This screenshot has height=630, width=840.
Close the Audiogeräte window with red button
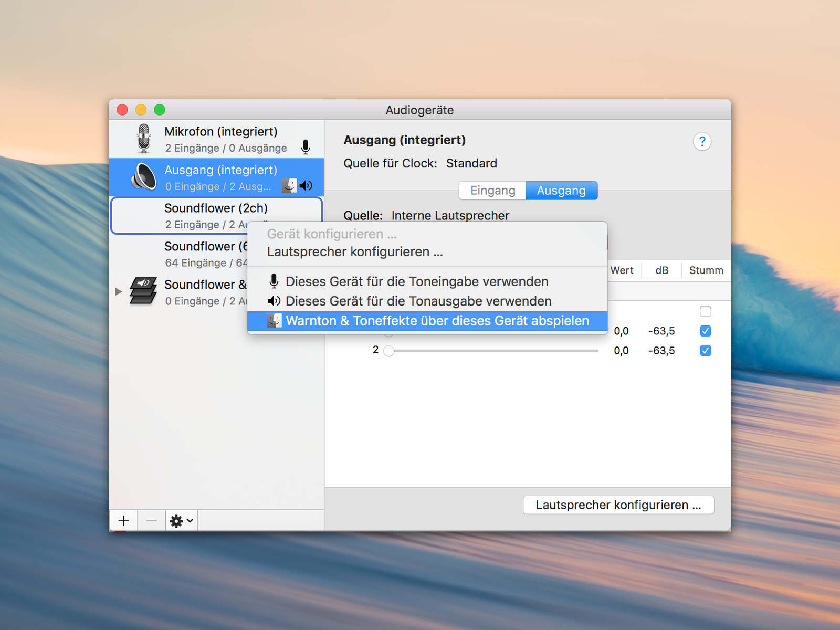pyautogui.click(x=122, y=110)
